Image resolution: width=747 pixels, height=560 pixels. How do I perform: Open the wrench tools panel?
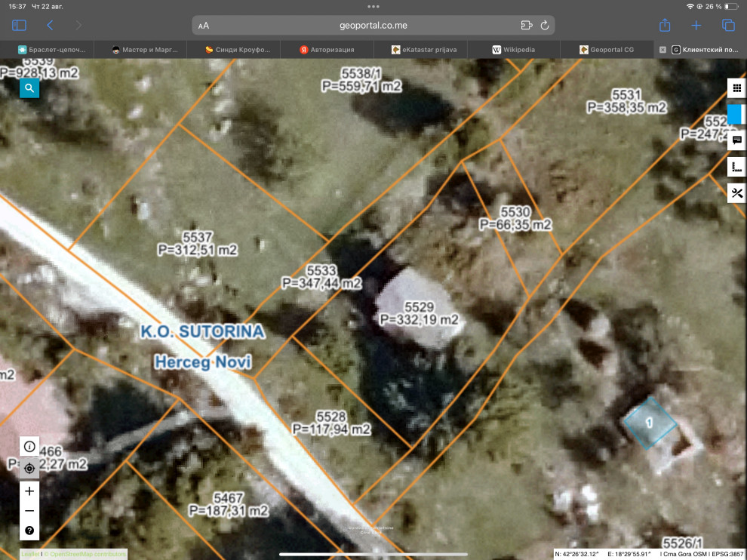tap(736, 193)
